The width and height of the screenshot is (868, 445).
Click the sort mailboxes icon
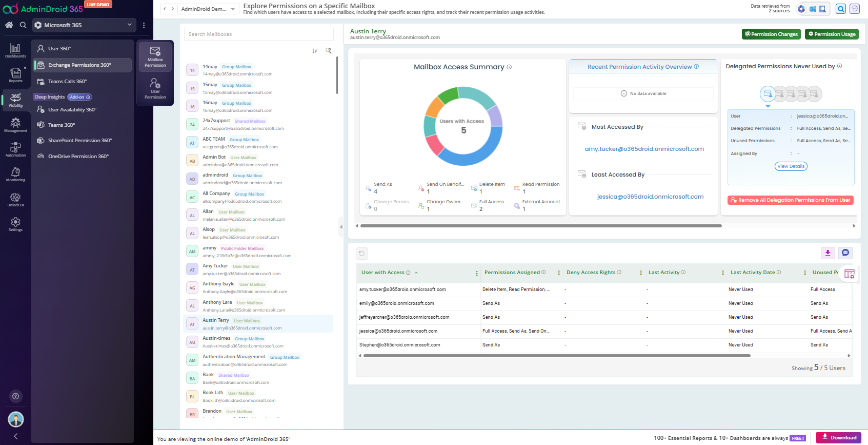coord(315,51)
